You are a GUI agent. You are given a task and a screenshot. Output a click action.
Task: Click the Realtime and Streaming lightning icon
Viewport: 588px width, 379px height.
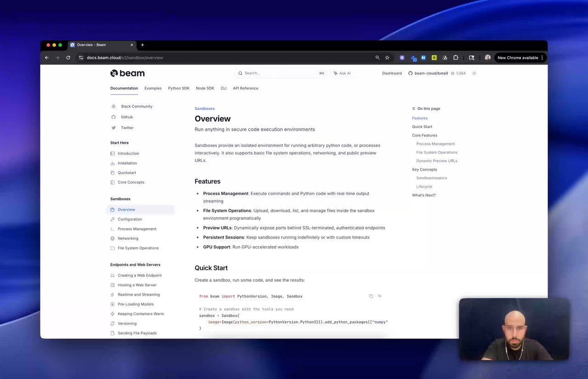(113, 295)
